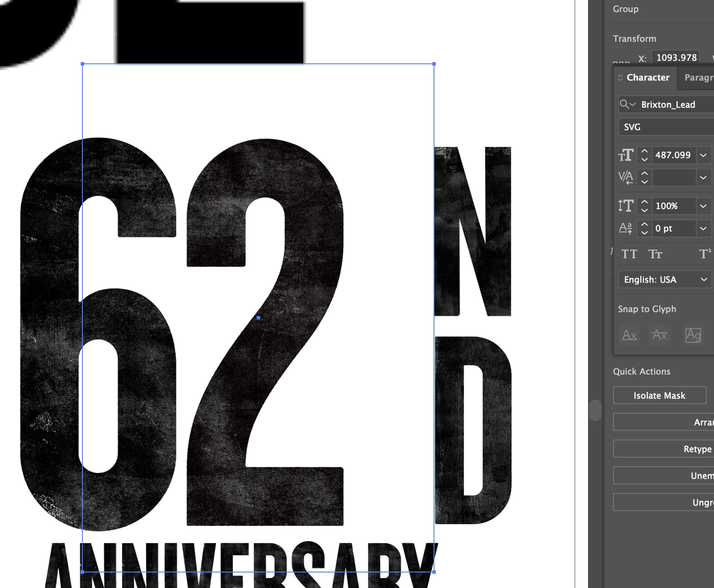Click the baseline shift icon beside 0 pt
The width and height of the screenshot is (714, 588).
pyautogui.click(x=626, y=228)
